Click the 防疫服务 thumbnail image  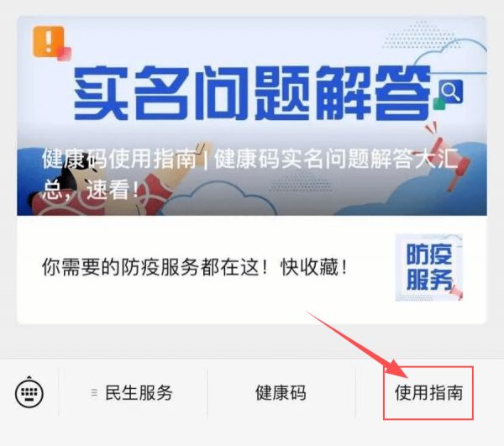(428, 267)
